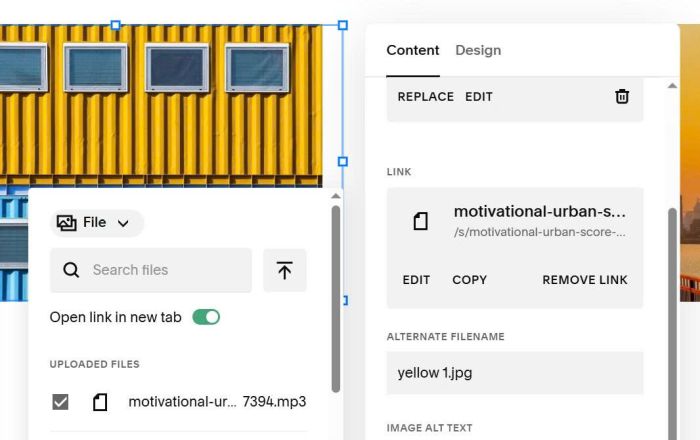This screenshot has width=700, height=440.
Task: Click the Alternate Filename text field
Action: [x=514, y=373]
